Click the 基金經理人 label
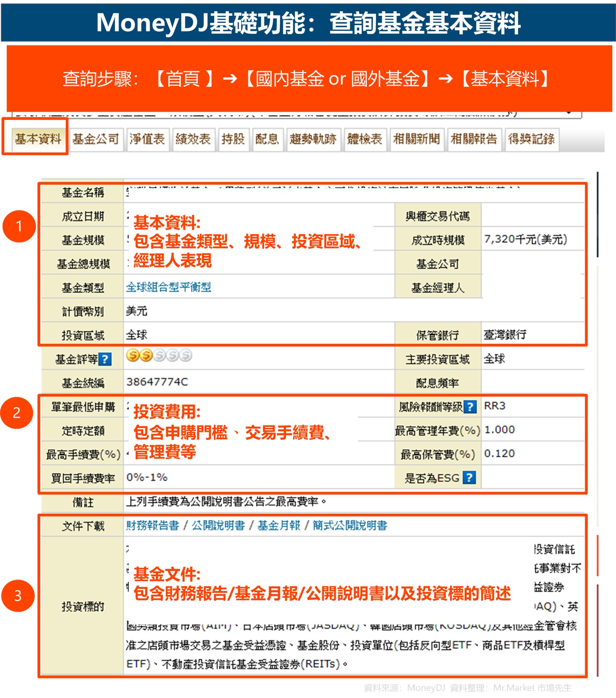Viewport: 616px width, 698px height. pyautogui.click(x=438, y=288)
